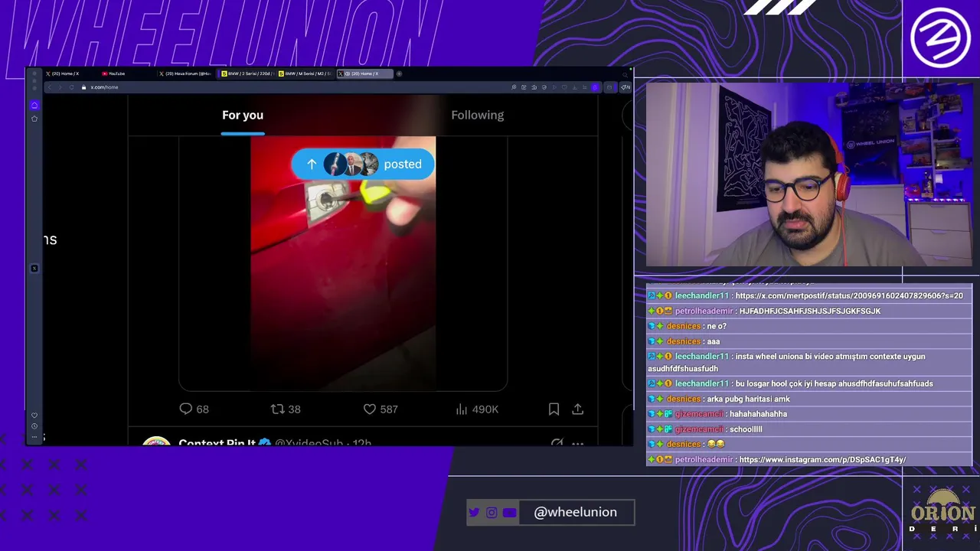Click the heart icon in address bar
This screenshot has height=551, width=980.
coord(564,87)
